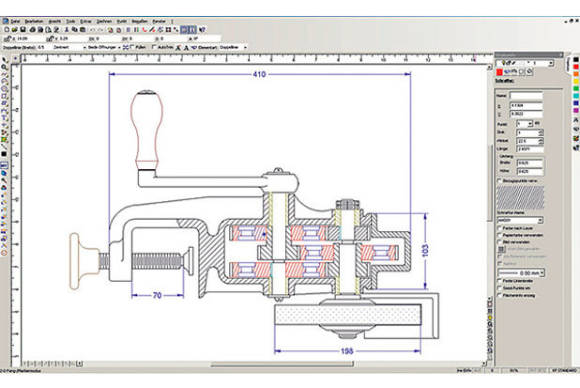
Task: Click the black square tool in the left toolbox
Action: click(4, 154)
